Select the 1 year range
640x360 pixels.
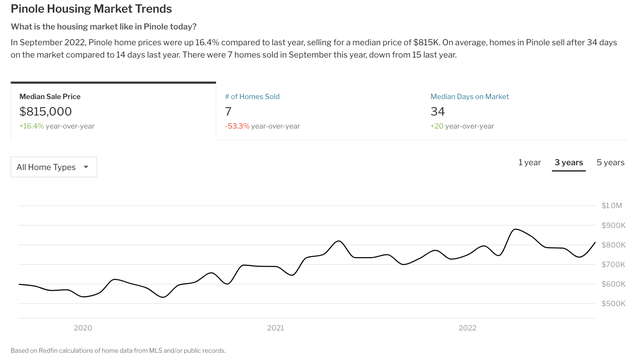[x=529, y=162]
